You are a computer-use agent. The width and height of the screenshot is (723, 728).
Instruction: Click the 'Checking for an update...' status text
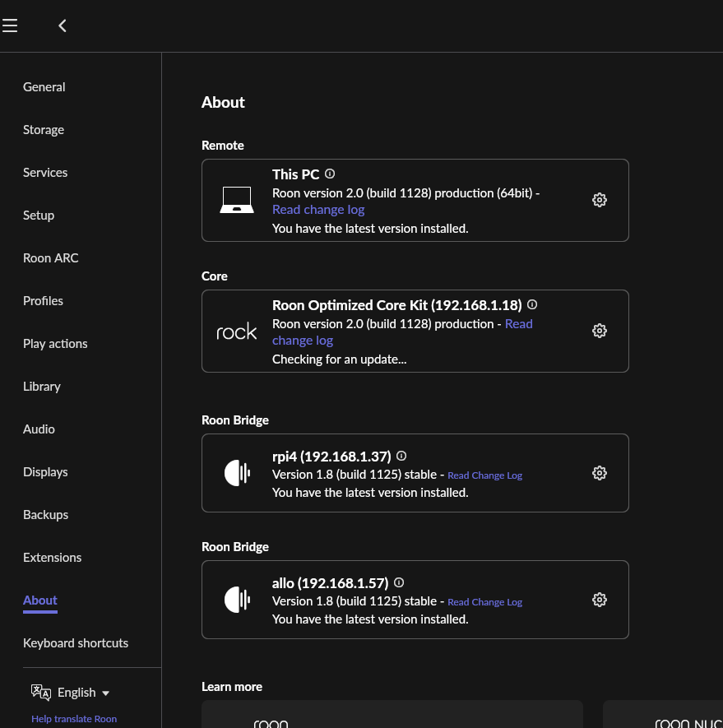pos(339,359)
